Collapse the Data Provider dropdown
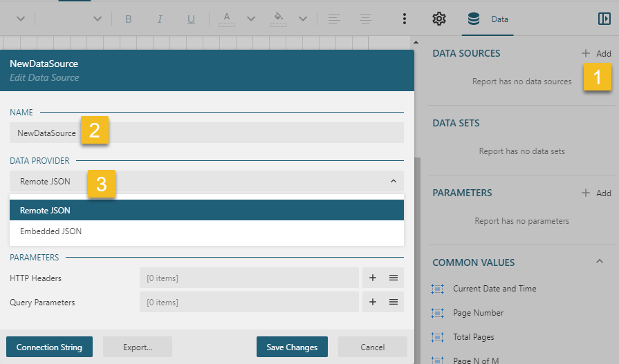Viewport: 619px width, 364px height. [x=393, y=182]
